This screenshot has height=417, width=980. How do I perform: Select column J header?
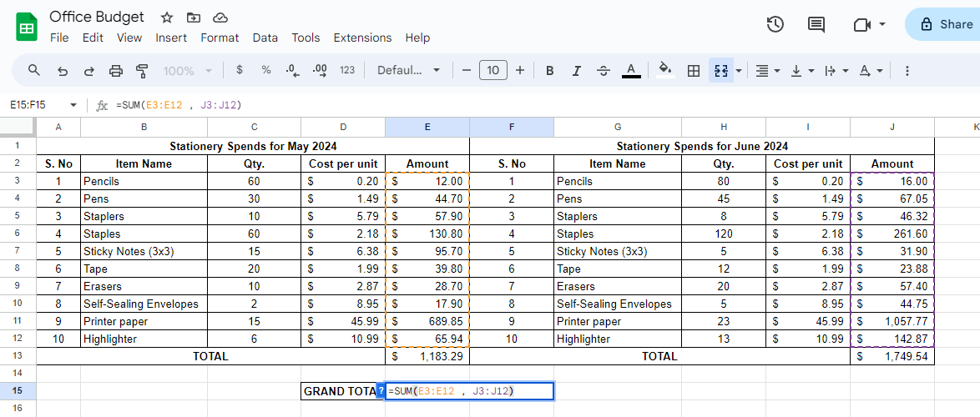[x=892, y=127]
